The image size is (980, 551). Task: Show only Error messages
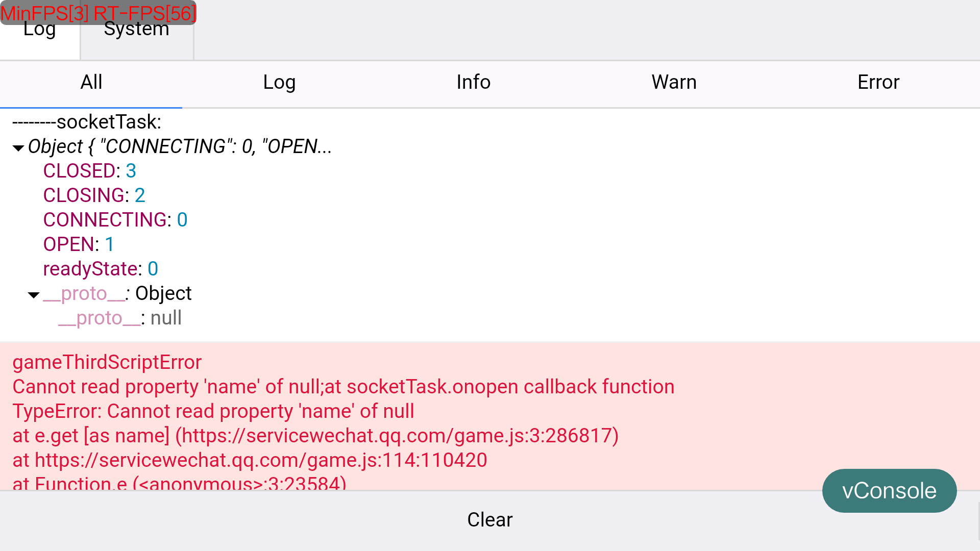878,83
